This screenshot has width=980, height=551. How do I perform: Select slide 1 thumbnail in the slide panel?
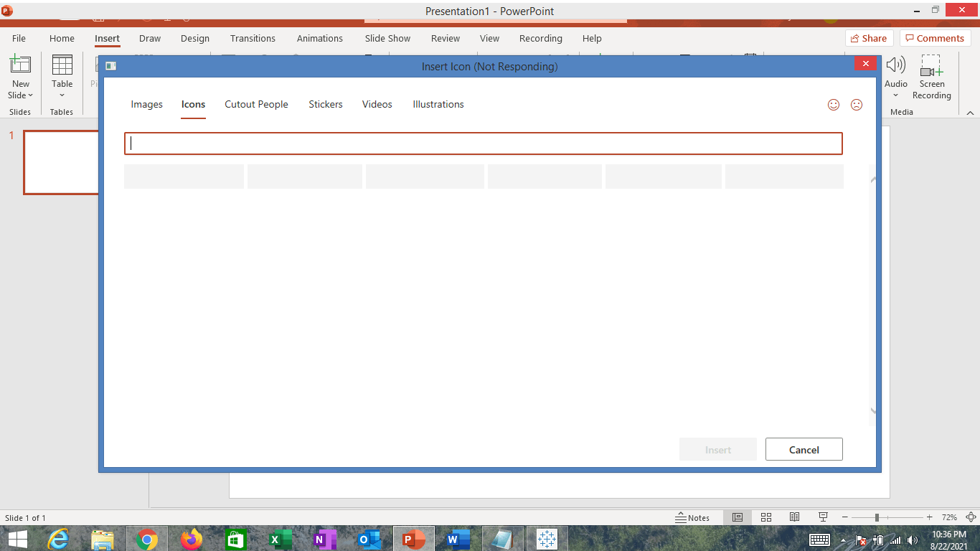(x=62, y=162)
